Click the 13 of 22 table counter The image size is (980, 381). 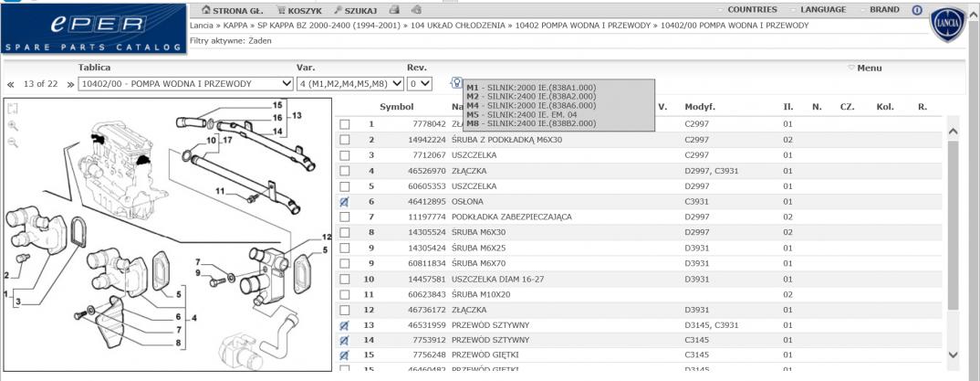(x=41, y=84)
